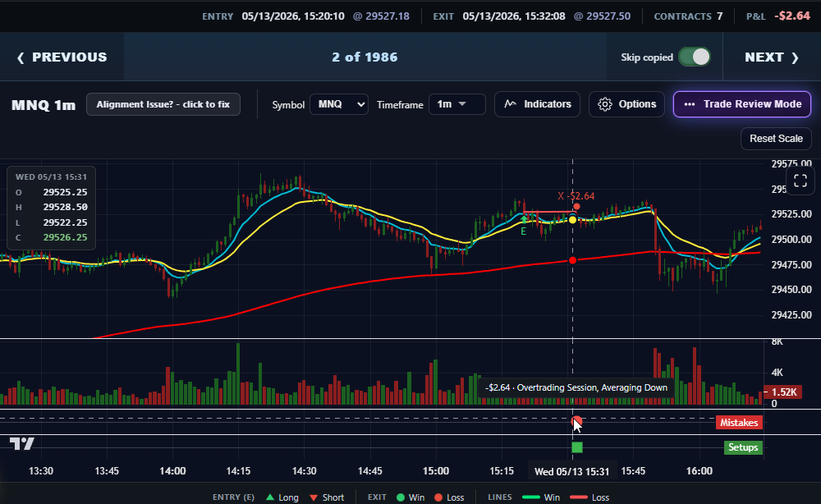Click the yellow crosshair dot on moving average

572,220
